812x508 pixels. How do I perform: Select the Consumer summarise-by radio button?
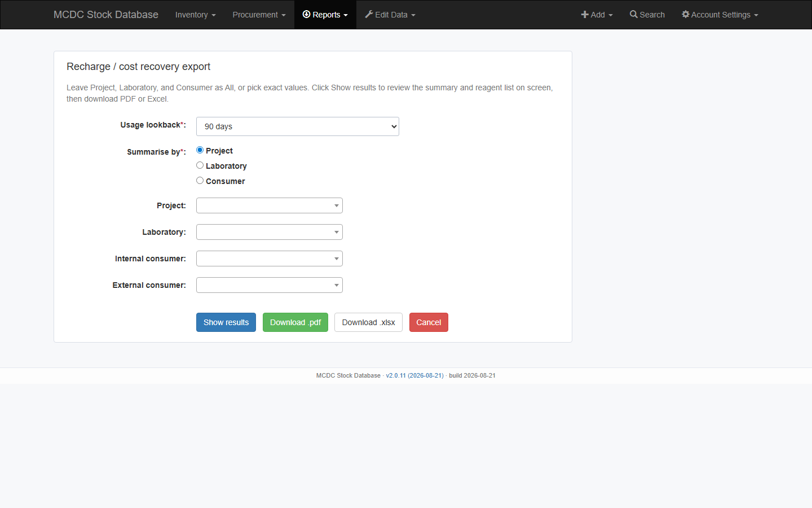coord(200,181)
